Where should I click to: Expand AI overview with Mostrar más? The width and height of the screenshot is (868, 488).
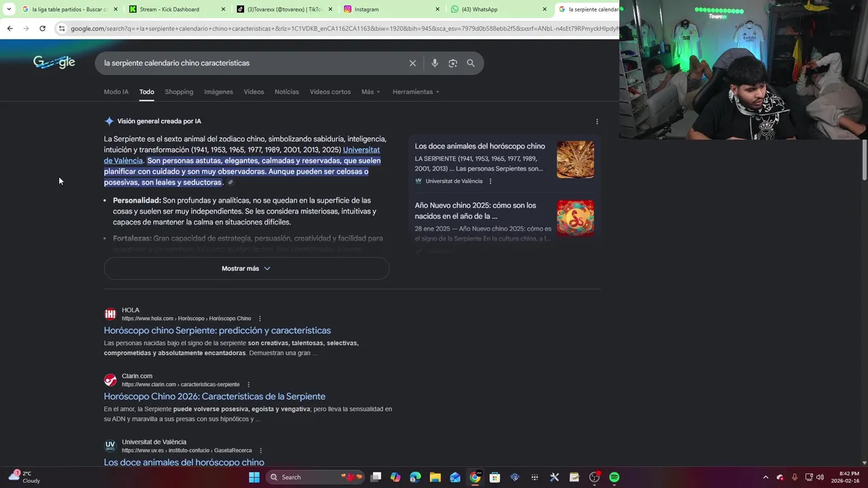click(246, 268)
